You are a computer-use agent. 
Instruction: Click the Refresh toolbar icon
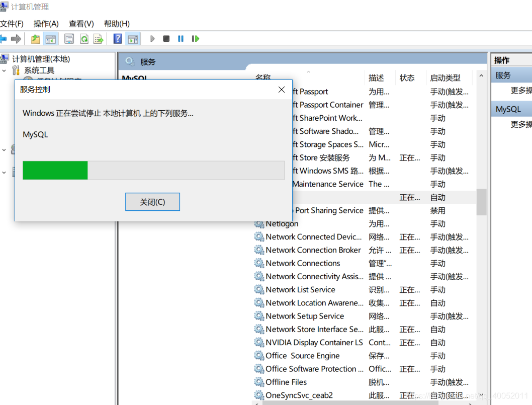[84, 39]
